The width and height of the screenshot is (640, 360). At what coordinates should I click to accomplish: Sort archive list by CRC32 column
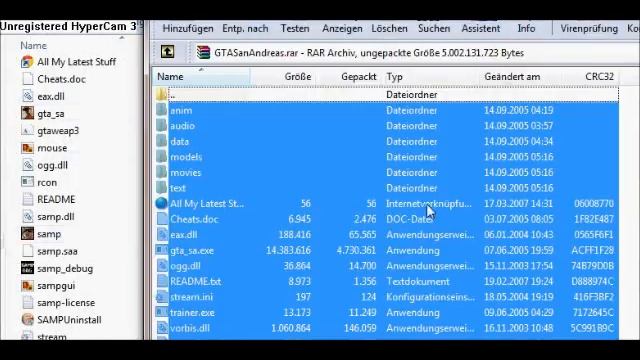tap(590, 76)
